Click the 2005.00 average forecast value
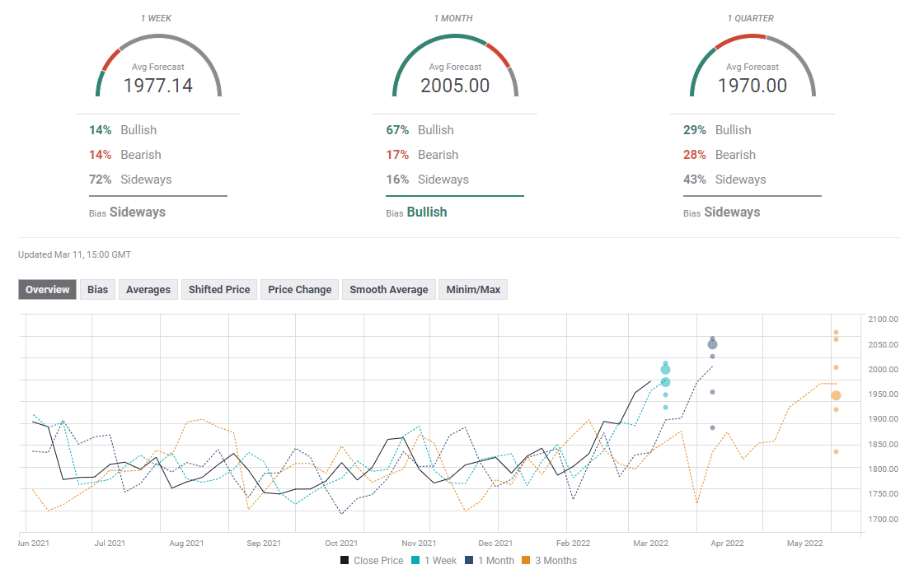 pos(455,86)
